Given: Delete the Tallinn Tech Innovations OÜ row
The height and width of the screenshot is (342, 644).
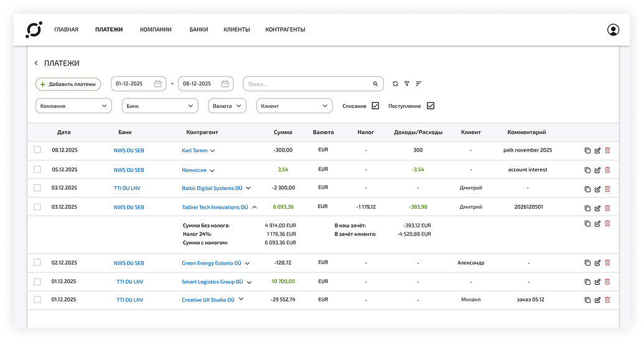Looking at the screenshot, I should point(607,208).
